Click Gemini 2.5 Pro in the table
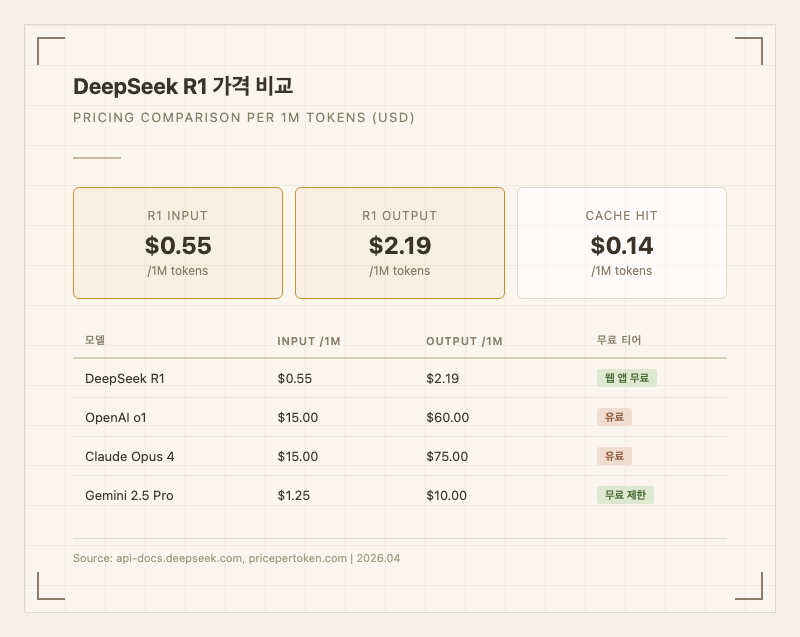Screen dimensions: 800x637 click(x=129, y=495)
